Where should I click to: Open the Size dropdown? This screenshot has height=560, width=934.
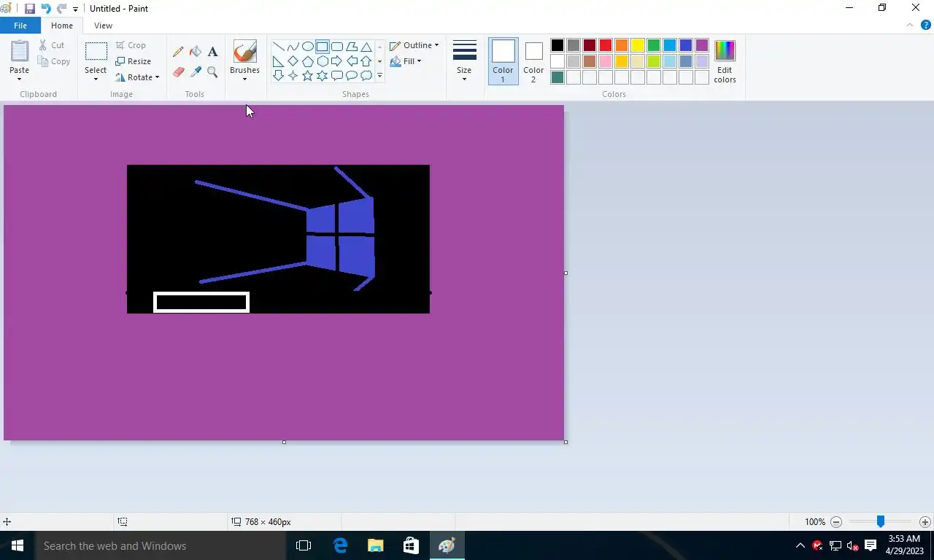[464, 61]
